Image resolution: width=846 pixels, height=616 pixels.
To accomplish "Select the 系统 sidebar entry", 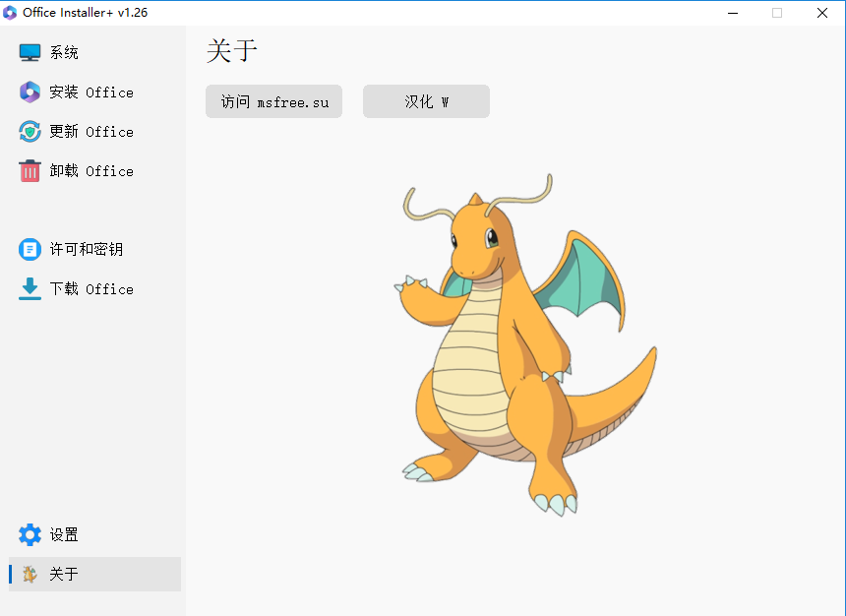I will point(59,52).
